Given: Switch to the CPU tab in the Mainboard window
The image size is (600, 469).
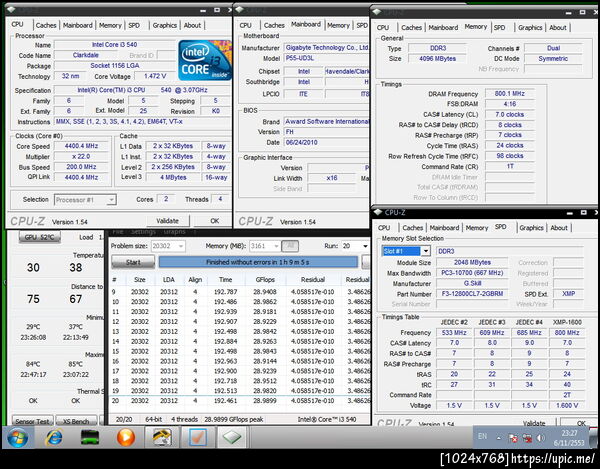Looking at the screenshot, I should (246, 25).
